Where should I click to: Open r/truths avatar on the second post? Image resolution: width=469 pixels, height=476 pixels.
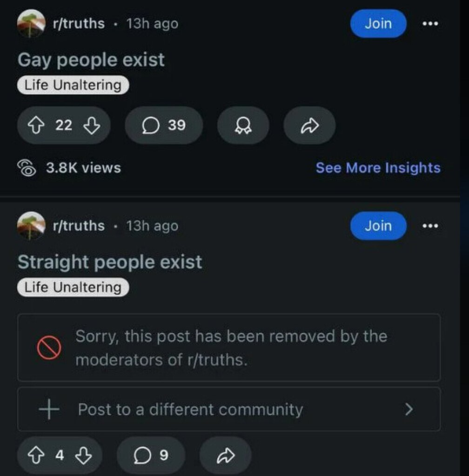pos(31,226)
